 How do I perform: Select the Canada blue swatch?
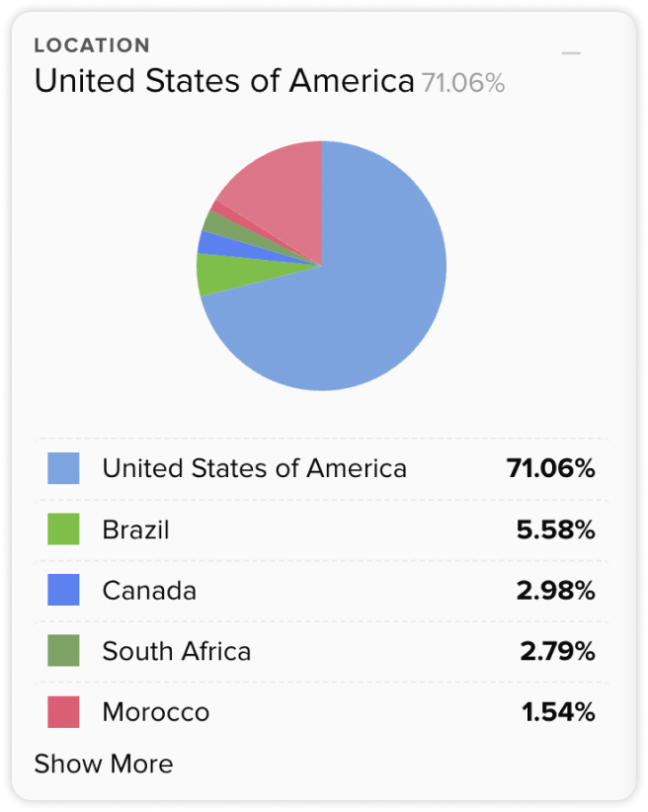pyautogui.click(x=63, y=590)
